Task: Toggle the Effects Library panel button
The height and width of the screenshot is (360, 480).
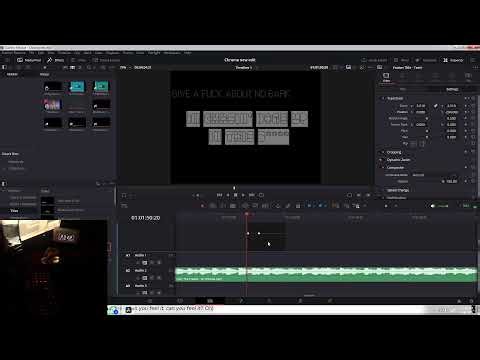Action: coord(55,60)
